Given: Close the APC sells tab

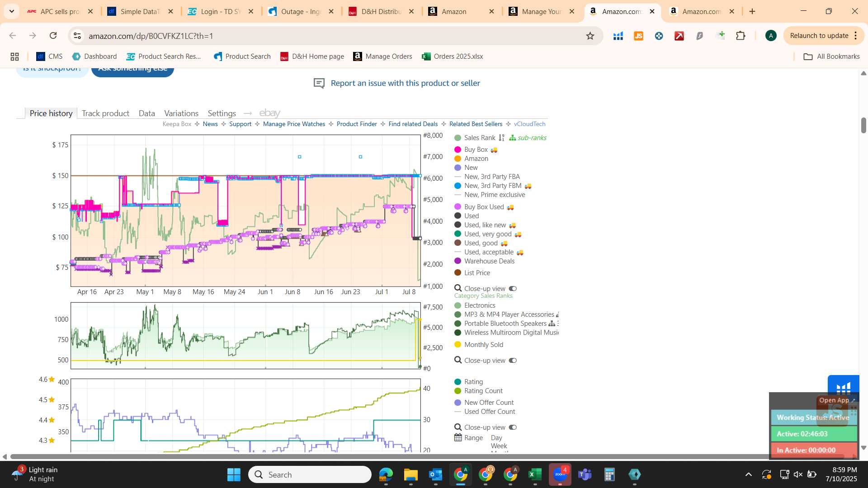Looking at the screenshot, I should 90,11.
